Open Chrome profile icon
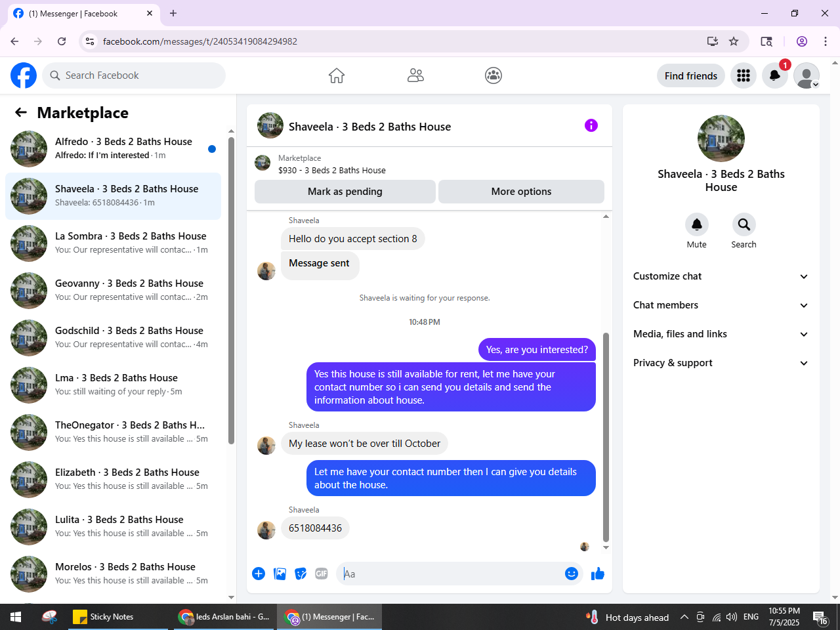 (802, 41)
